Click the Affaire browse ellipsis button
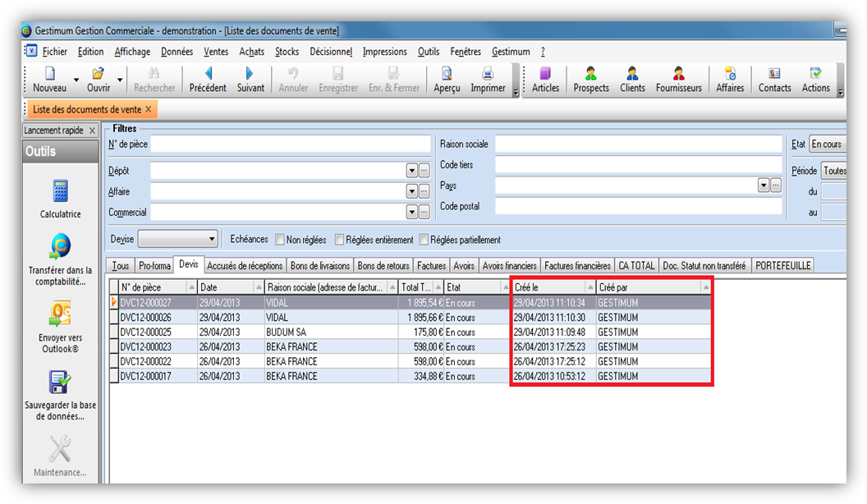Screen dimensions: 867x504 424,192
